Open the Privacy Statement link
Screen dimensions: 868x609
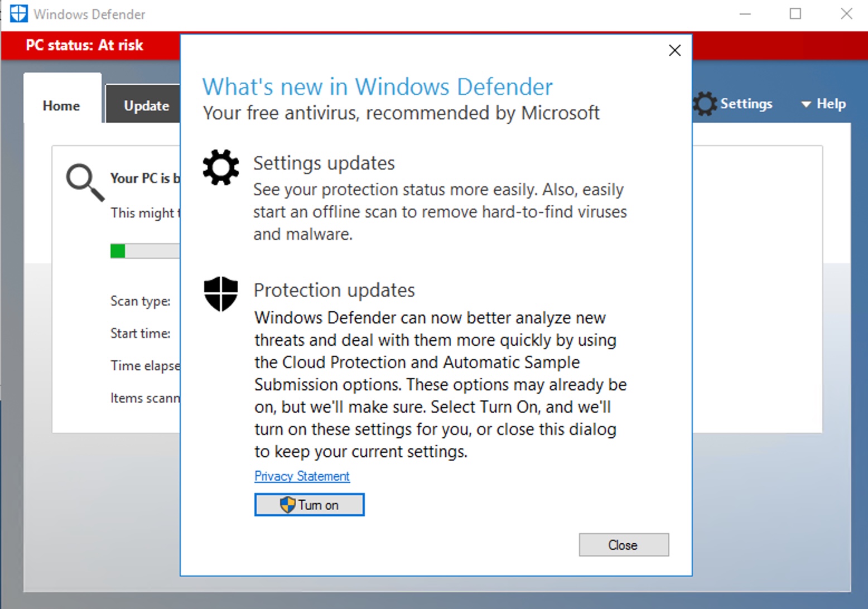tap(302, 476)
